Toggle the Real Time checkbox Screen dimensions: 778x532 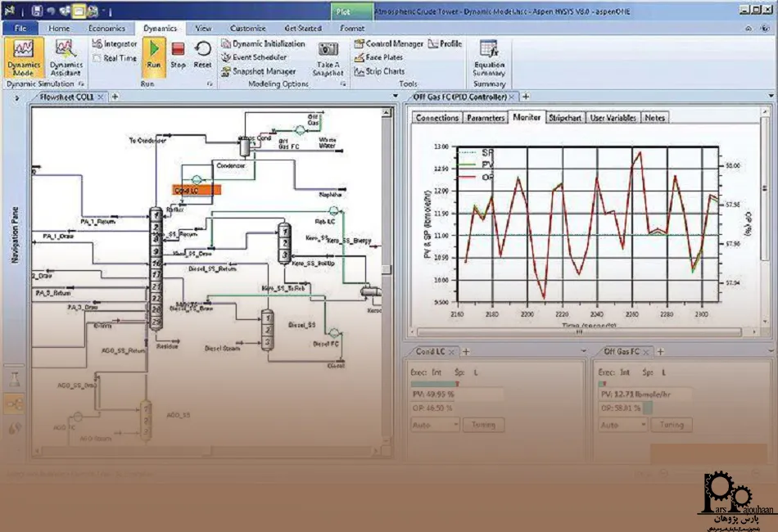(x=97, y=58)
